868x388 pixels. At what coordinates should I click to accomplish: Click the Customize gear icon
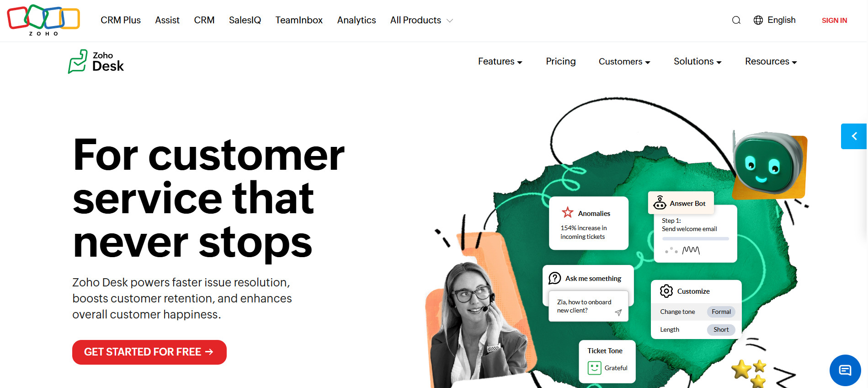tap(666, 291)
